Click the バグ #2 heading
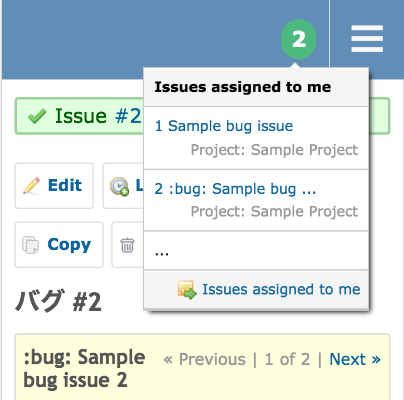This screenshot has width=404, height=400. (x=58, y=301)
